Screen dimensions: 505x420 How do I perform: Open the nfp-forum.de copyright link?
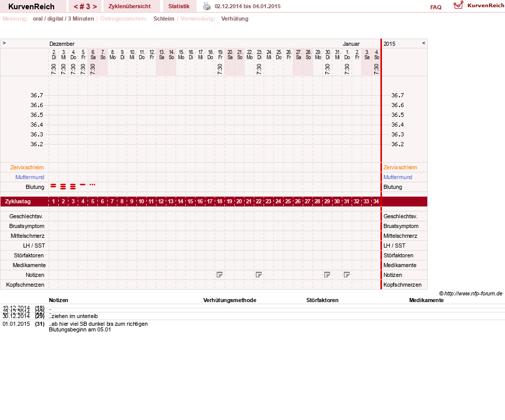point(471,293)
